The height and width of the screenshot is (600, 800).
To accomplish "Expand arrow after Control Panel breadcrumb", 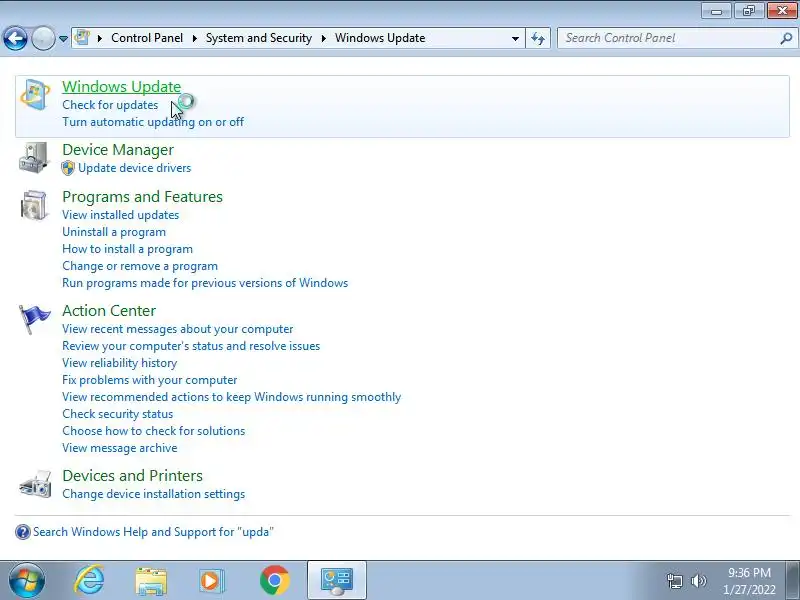I will click(x=194, y=38).
